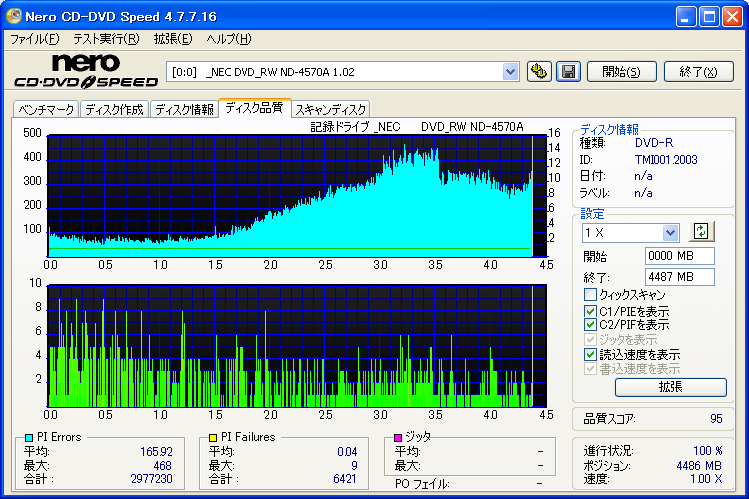Click the disc ID value TMI001.2003
The image size is (749, 499).
click(x=666, y=160)
